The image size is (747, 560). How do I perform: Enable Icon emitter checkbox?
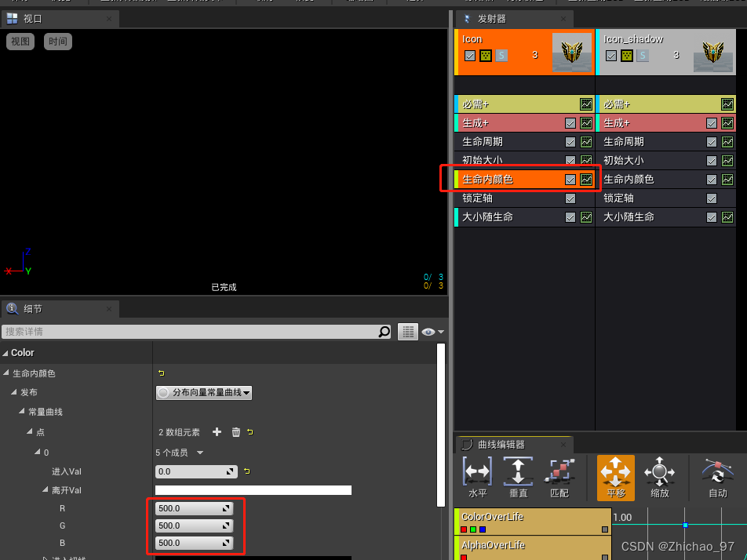(x=470, y=56)
